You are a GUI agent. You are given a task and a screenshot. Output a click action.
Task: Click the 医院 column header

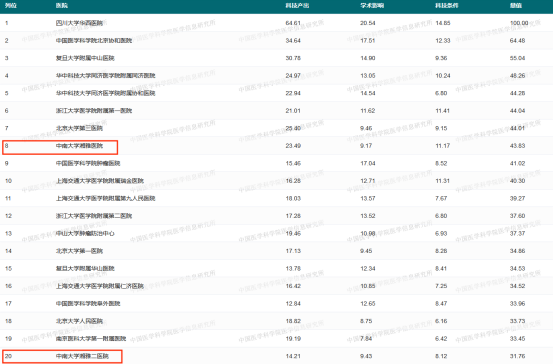pos(62,6)
